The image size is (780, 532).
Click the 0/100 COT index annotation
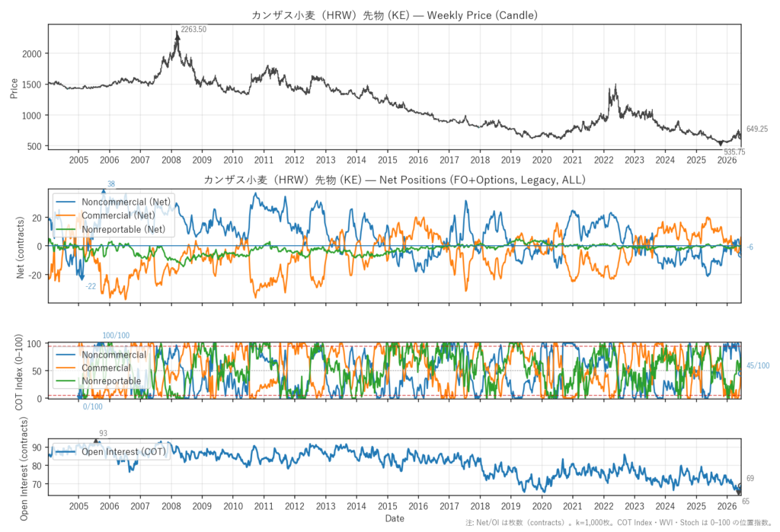coord(92,406)
